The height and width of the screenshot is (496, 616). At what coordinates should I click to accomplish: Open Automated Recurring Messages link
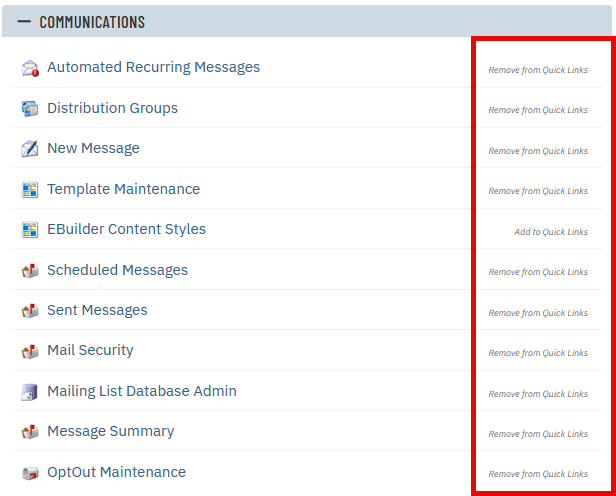tap(153, 67)
